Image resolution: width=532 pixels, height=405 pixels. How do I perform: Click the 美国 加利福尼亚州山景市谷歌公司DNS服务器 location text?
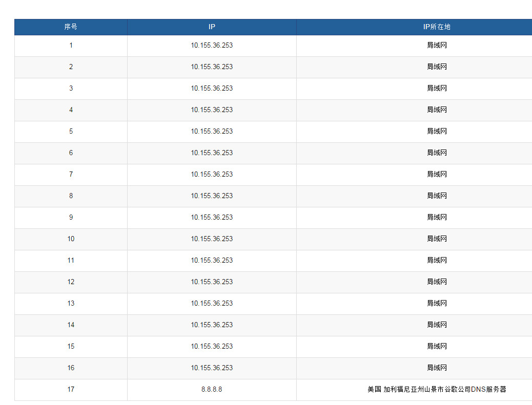click(437, 389)
